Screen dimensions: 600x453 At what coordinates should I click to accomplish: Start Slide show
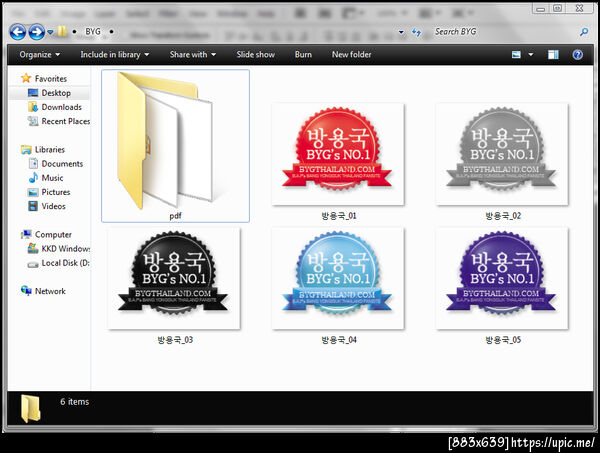[255, 54]
